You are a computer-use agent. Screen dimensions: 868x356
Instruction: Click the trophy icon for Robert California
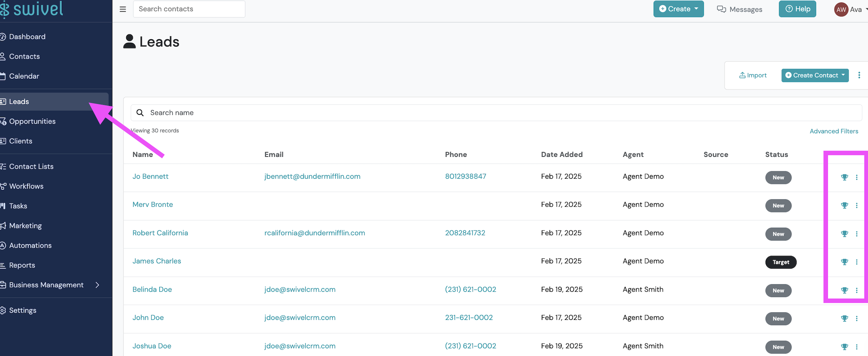click(845, 234)
